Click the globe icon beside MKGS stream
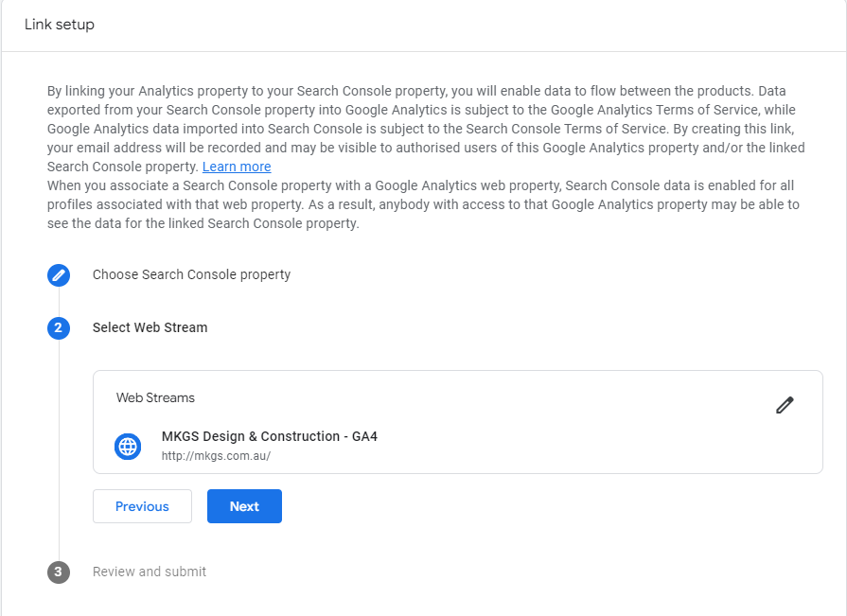The height and width of the screenshot is (616, 847). tap(128, 446)
